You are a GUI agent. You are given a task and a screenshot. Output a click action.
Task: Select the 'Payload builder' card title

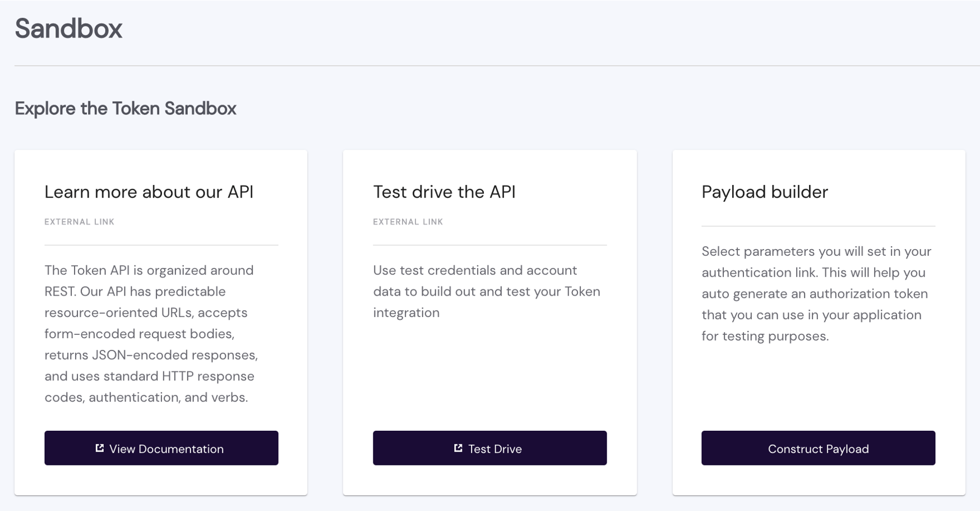click(765, 192)
